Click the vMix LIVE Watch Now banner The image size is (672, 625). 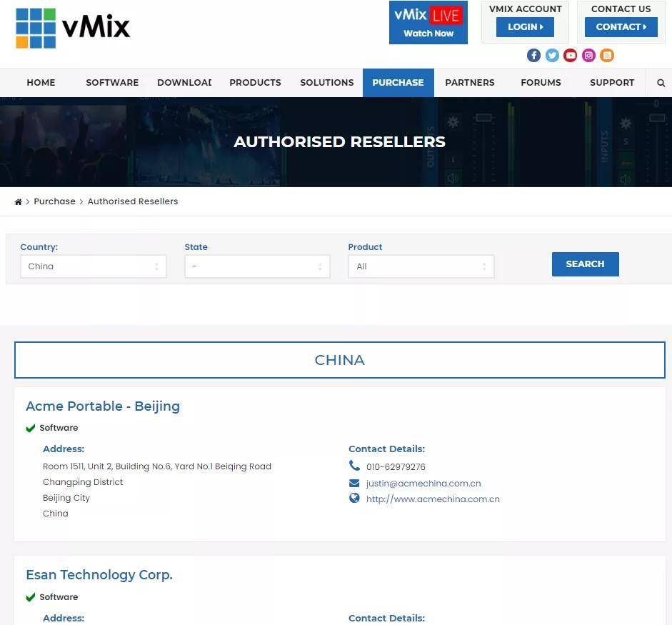[x=428, y=22]
